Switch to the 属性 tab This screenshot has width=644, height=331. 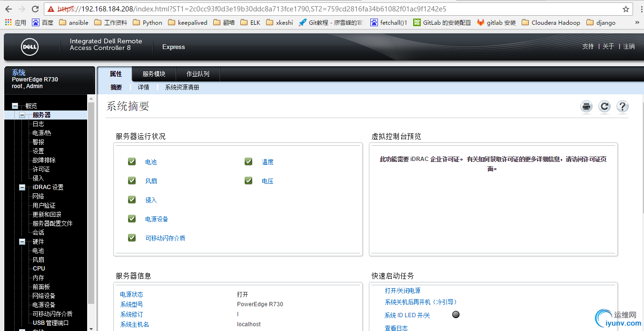(x=116, y=74)
